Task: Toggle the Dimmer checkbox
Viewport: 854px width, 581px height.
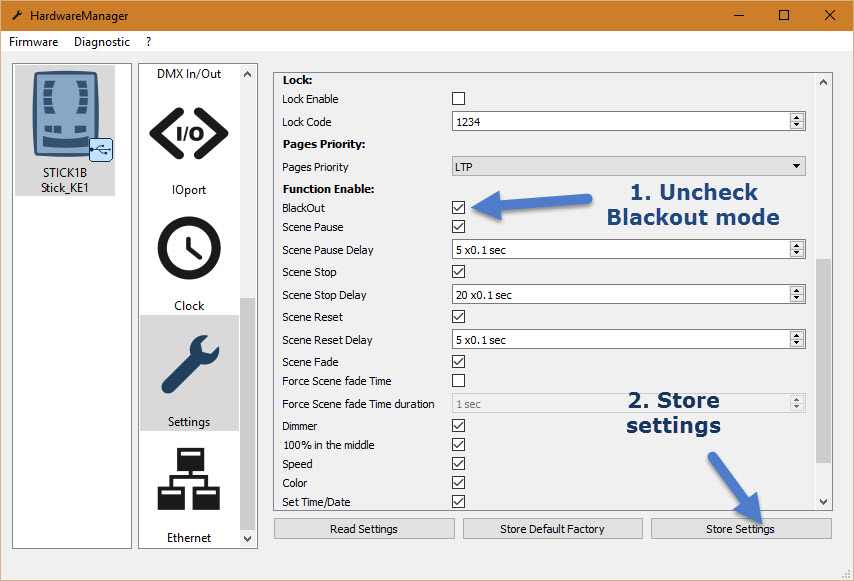Action: coord(459,425)
